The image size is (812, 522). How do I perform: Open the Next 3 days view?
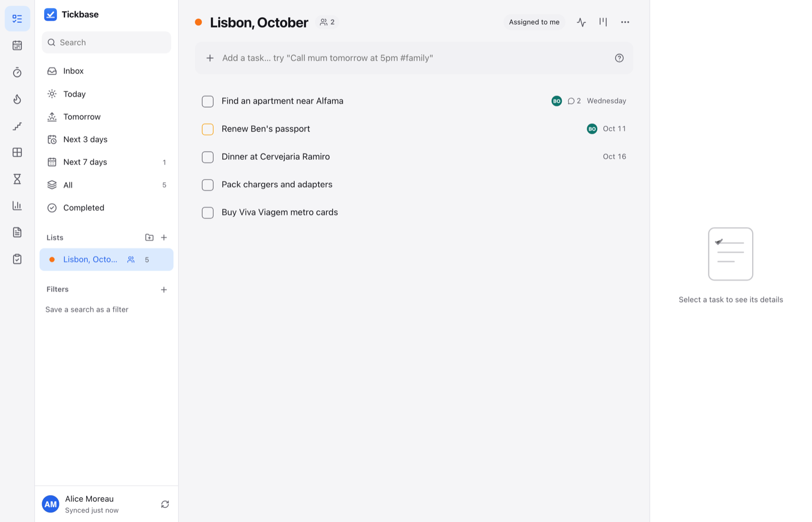tap(107, 139)
